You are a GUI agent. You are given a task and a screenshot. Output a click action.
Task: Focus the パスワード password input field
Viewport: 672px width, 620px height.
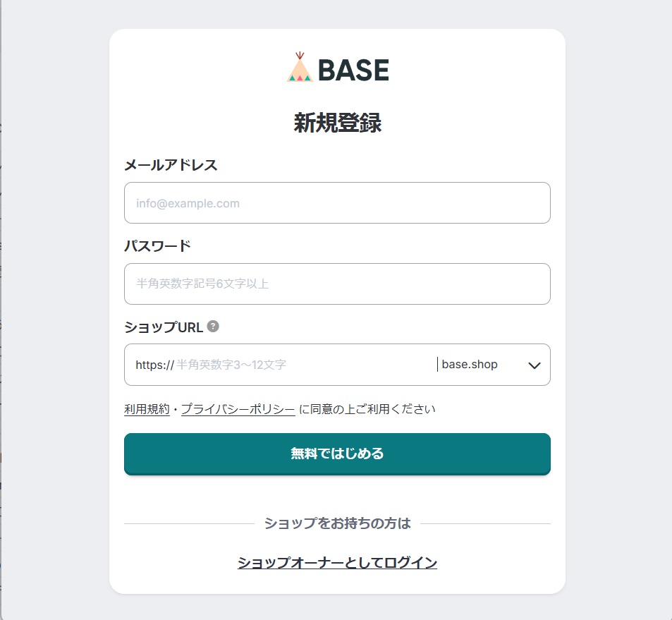coord(337,284)
